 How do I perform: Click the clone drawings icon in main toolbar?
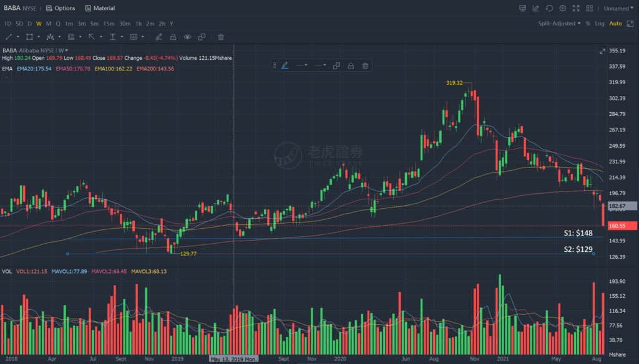(x=202, y=37)
